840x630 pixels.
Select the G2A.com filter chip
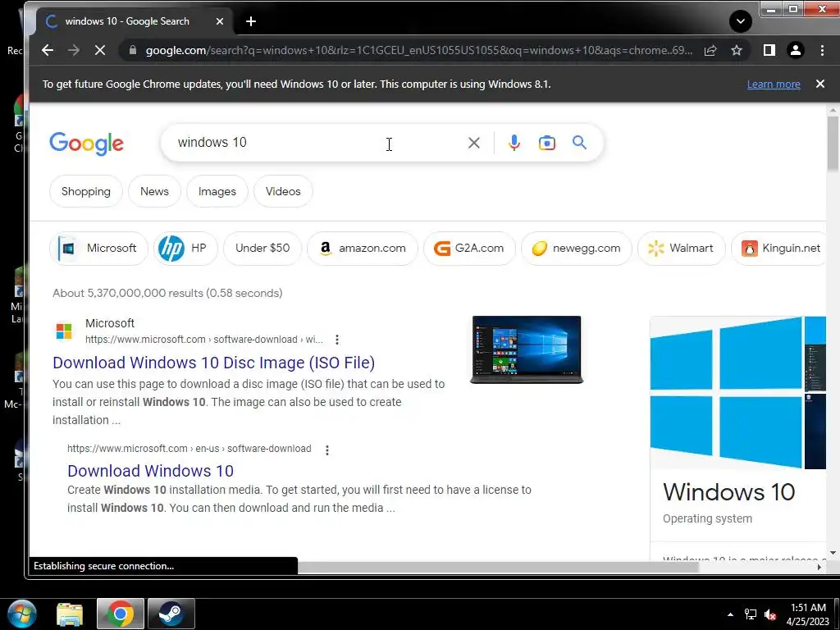(469, 248)
